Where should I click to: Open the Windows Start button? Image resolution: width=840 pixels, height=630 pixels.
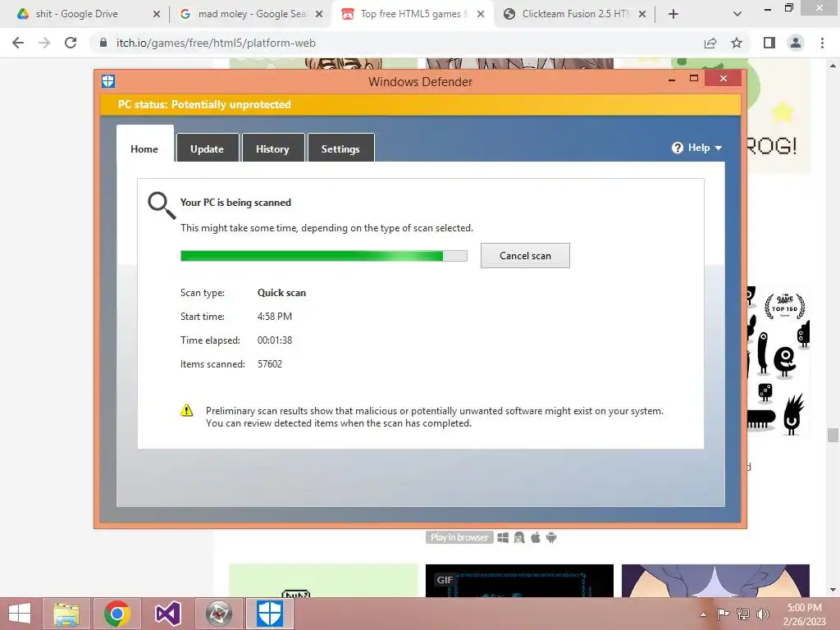tap(20, 614)
